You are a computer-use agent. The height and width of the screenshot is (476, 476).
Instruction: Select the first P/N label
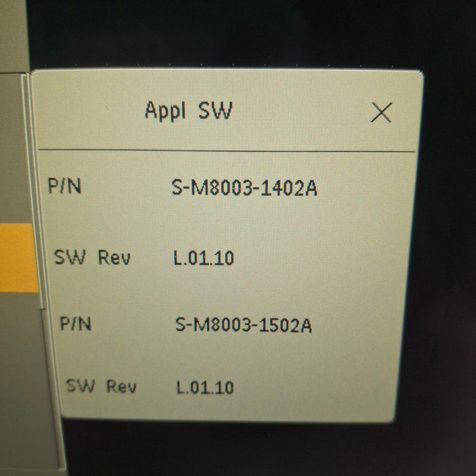click(x=65, y=186)
